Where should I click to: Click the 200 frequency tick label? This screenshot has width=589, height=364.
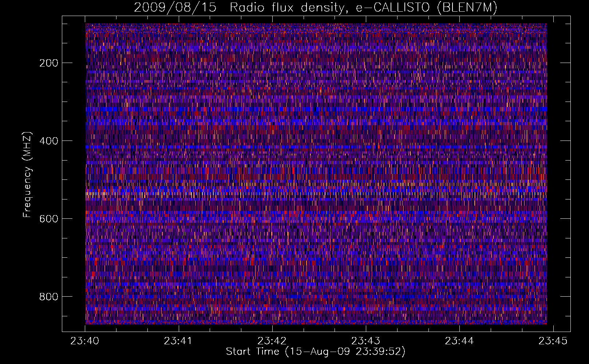point(49,63)
